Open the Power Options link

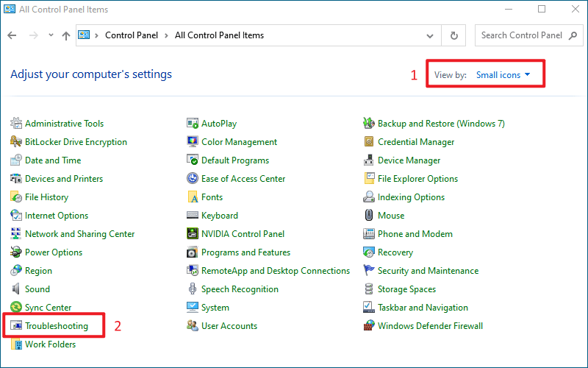[x=54, y=252]
